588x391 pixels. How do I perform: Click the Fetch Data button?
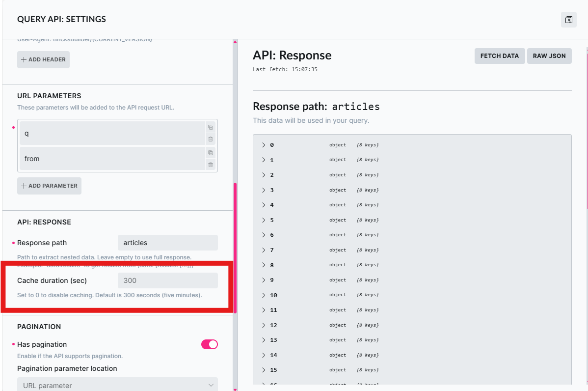point(499,56)
